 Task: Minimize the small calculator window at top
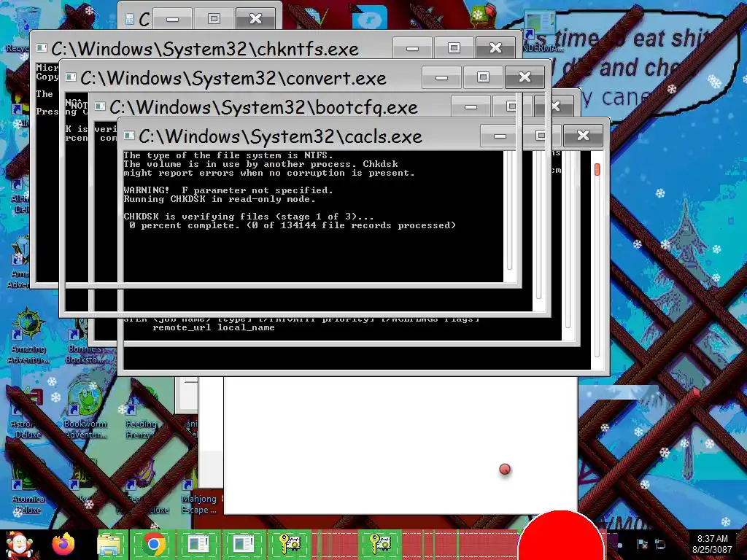(172, 18)
